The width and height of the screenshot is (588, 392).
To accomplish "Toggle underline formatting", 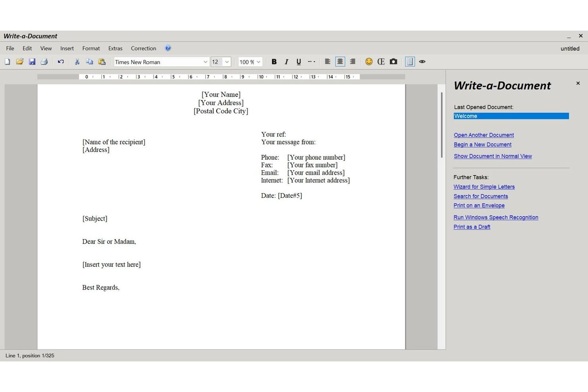I will [x=299, y=62].
